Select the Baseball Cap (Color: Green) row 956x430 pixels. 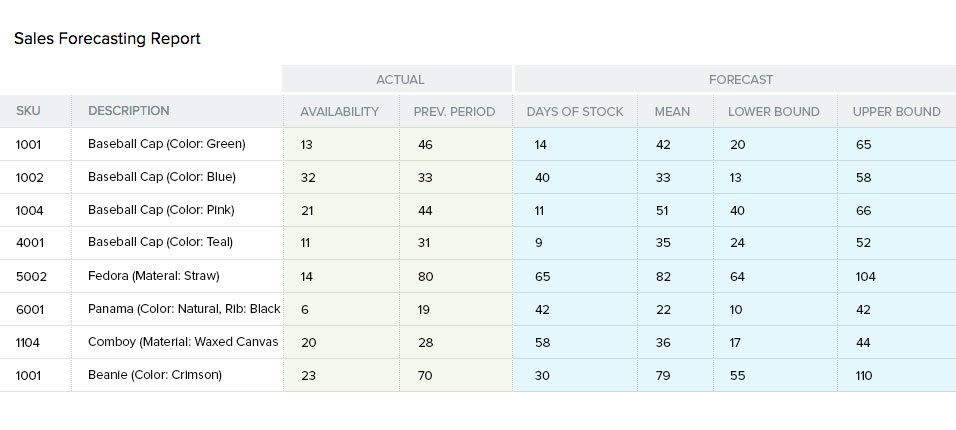[167, 144]
